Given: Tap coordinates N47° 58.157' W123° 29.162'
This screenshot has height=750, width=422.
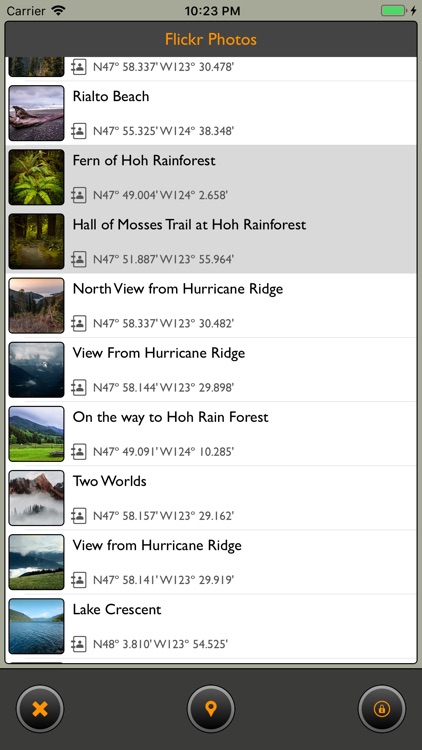Looking at the screenshot, I should (x=163, y=516).
